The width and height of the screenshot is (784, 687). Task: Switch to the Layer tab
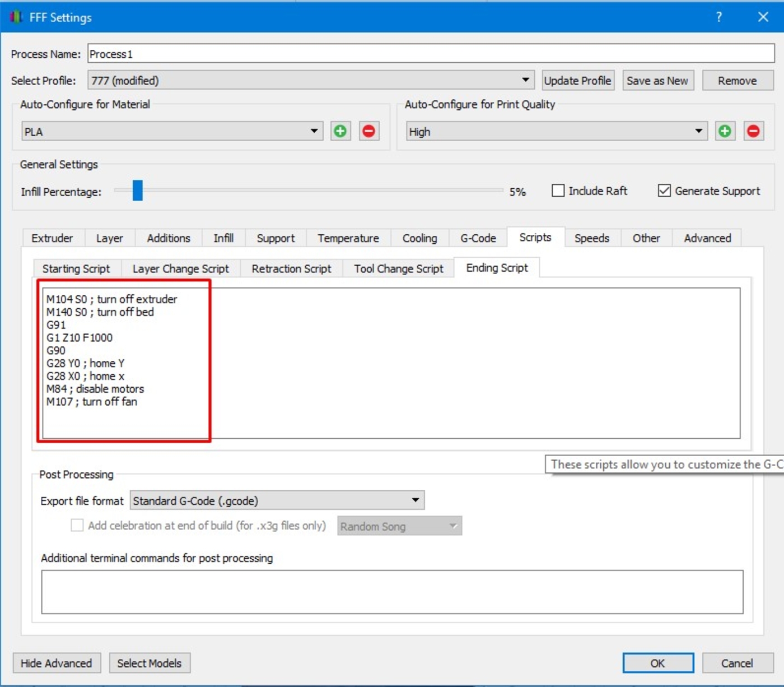pyautogui.click(x=110, y=238)
